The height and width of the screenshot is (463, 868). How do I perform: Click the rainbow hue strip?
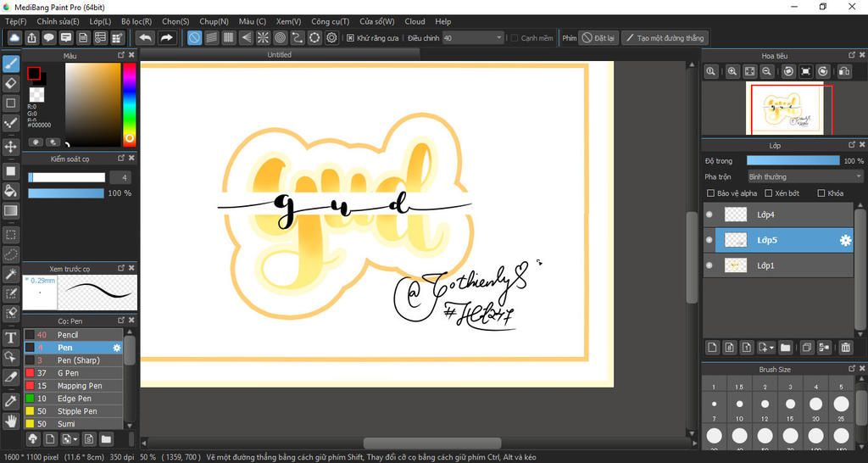[x=129, y=104]
